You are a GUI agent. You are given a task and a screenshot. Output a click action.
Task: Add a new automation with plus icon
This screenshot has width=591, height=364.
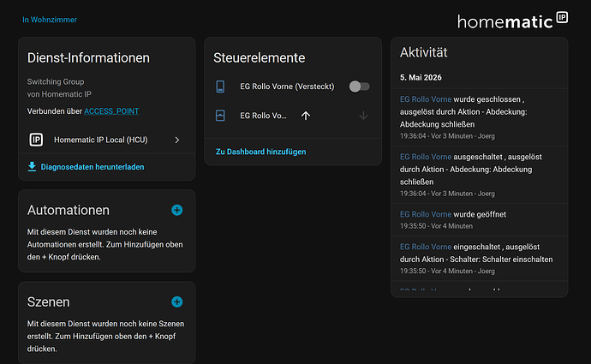176,210
